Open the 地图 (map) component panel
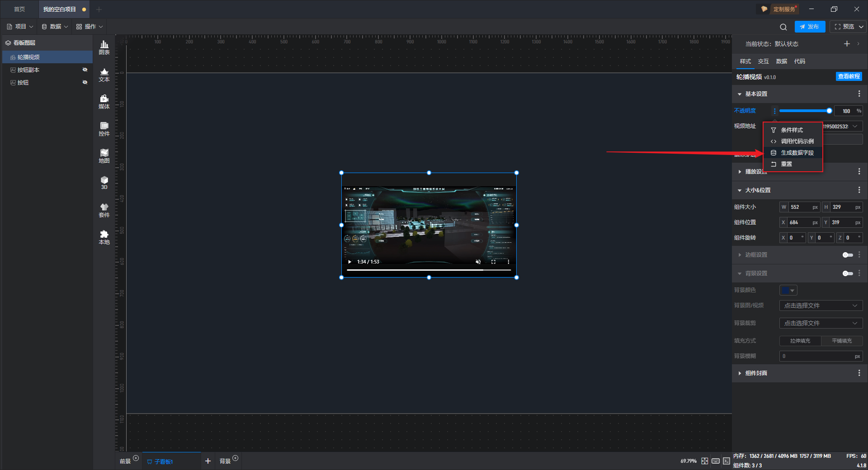 [x=104, y=156]
